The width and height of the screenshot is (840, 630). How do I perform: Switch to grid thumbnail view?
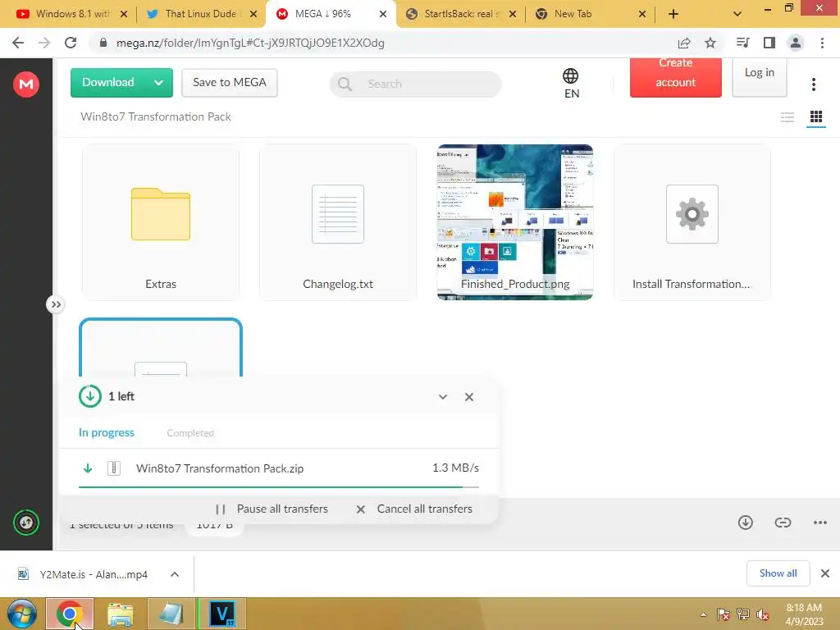(816, 116)
